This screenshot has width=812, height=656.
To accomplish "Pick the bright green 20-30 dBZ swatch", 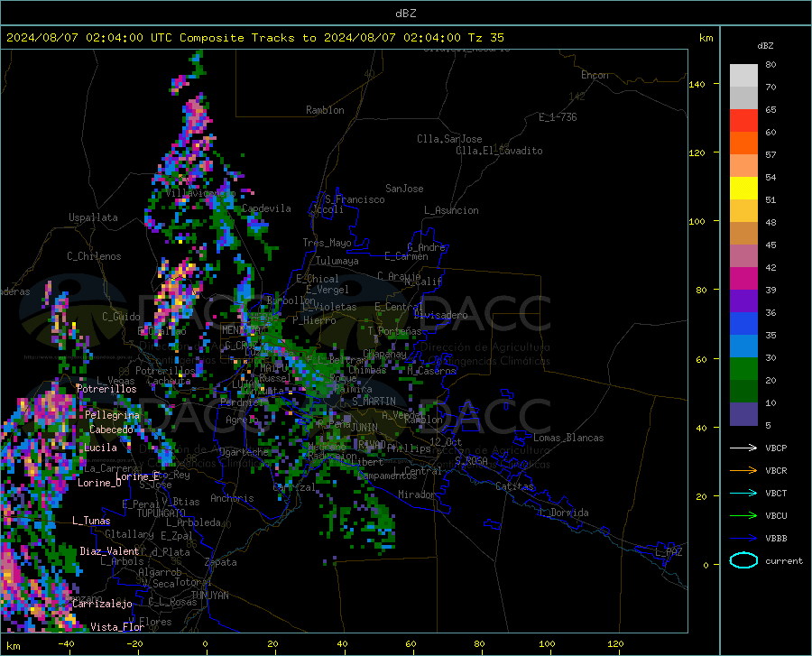I will (743, 369).
